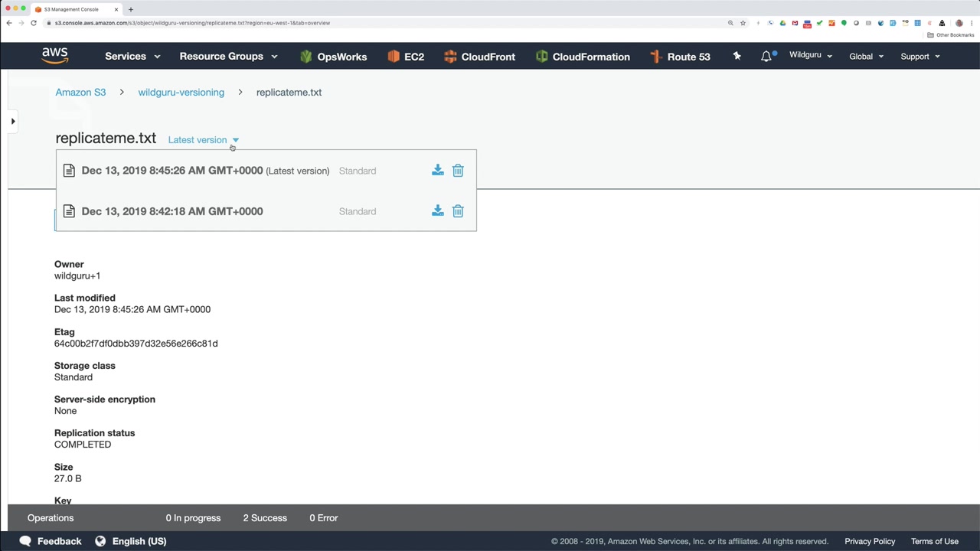
Task: Open the pin shortcuts star icon
Action: tap(737, 56)
